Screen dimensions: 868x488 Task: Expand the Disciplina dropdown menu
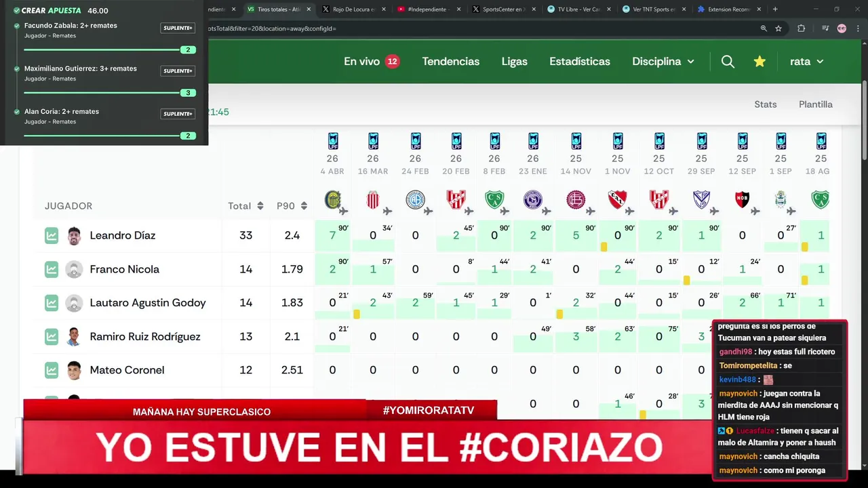[x=663, y=62]
